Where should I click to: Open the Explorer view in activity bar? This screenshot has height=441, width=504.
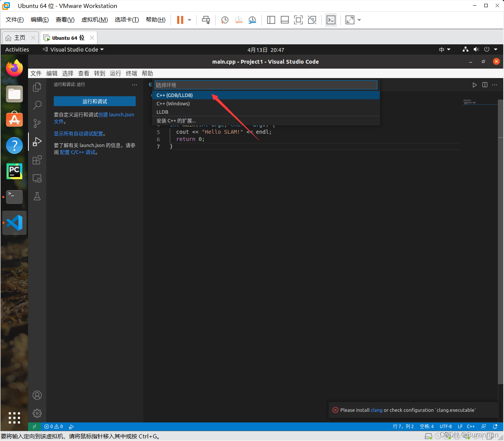click(x=37, y=87)
